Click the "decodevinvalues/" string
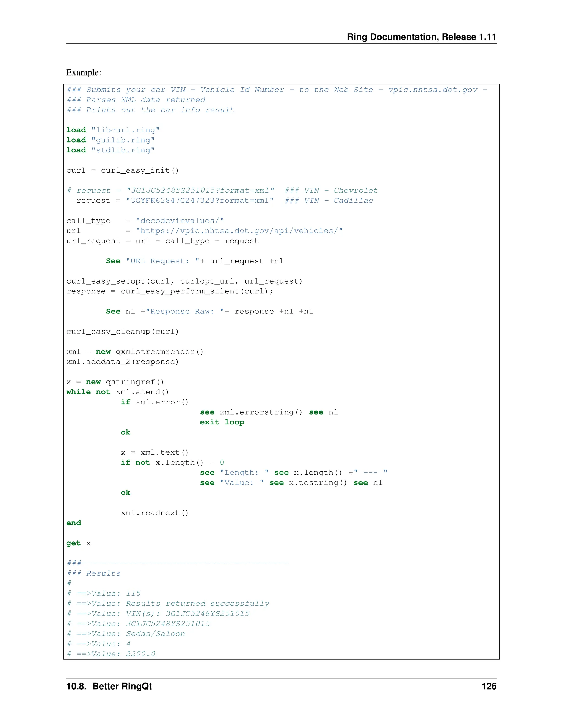Screen dimensions: 563x728 [180, 221]
